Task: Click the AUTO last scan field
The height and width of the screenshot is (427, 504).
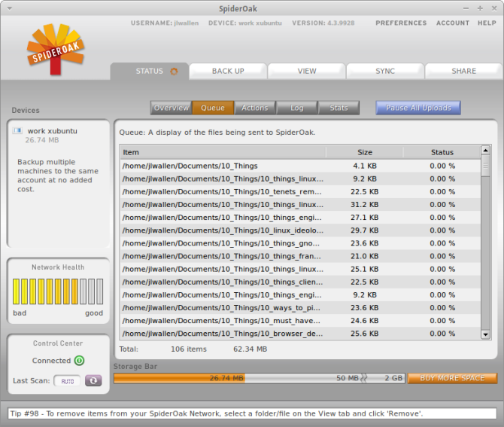Action: coord(67,381)
